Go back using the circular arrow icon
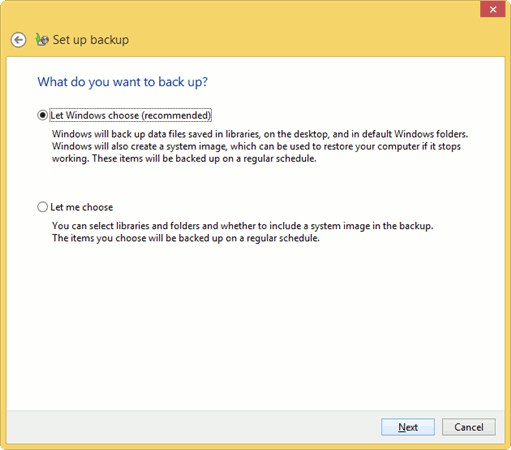This screenshot has width=511, height=450. click(18, 40)
